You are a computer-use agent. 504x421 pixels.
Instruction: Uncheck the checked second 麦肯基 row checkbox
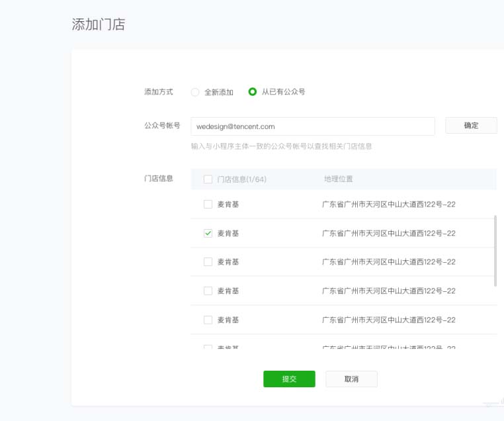coord(208,233)
